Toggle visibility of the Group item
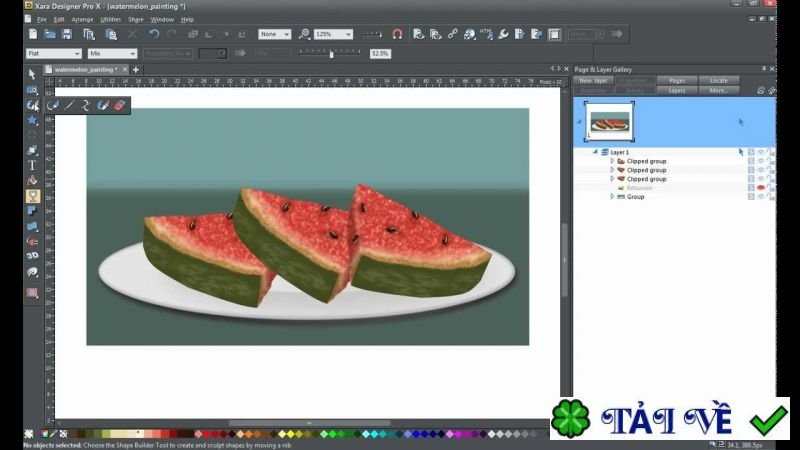 pyautogui.click(x=760, y=197)
